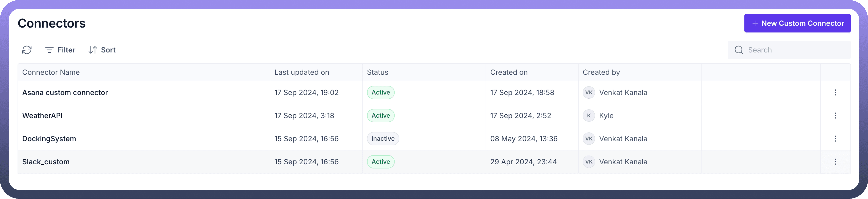This screenshot has height=199, width=868.
Task: Click the refresh connectors icon
Action: [27, 50]
